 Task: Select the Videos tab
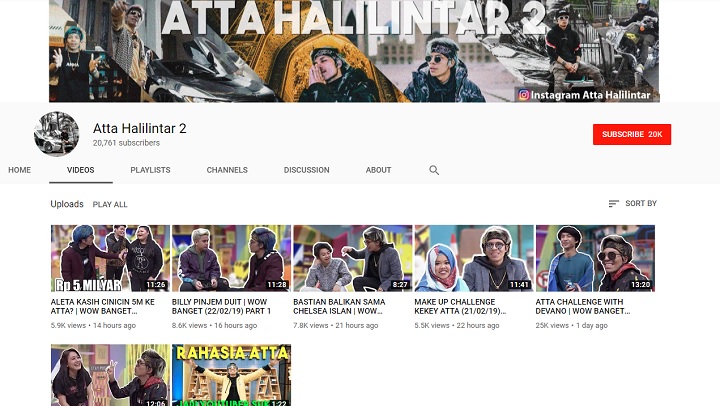click(80, 170)
